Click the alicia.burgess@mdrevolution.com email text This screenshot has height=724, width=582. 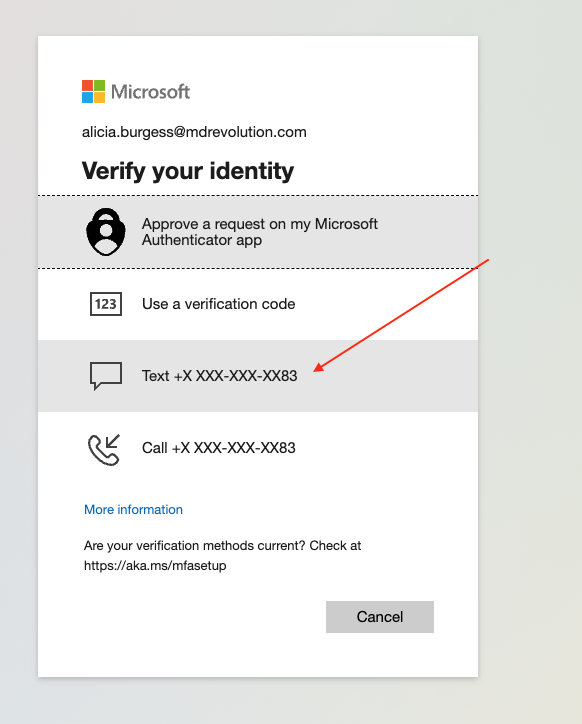(x=194, y=132)
